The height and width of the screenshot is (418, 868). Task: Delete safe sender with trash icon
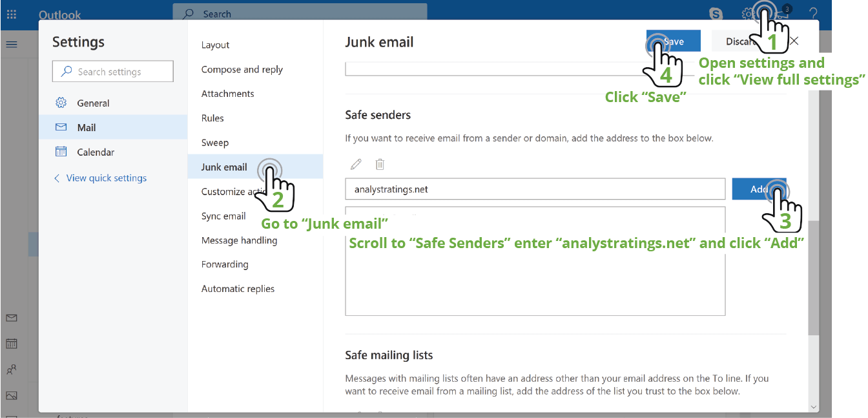point(380,164)
